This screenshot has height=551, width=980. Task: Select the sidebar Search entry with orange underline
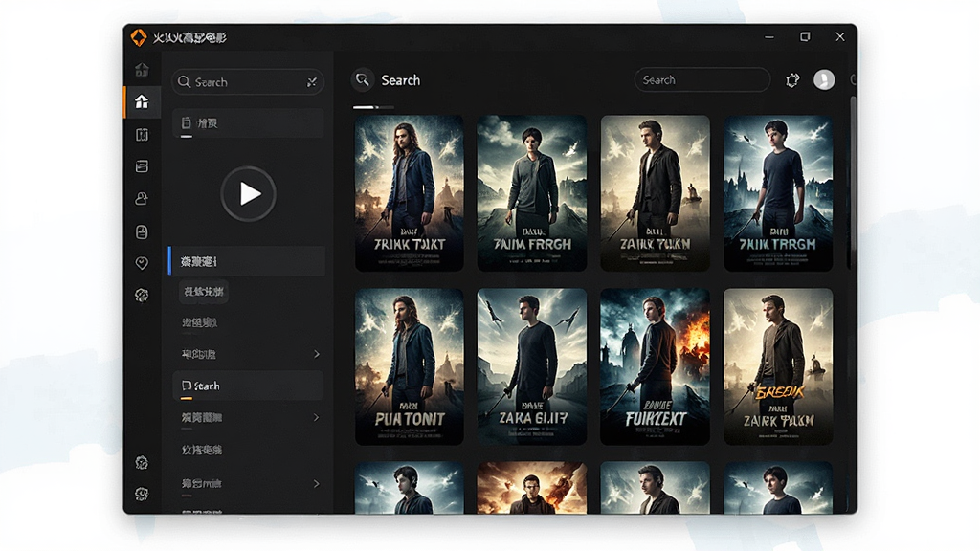tap(248, 386)
